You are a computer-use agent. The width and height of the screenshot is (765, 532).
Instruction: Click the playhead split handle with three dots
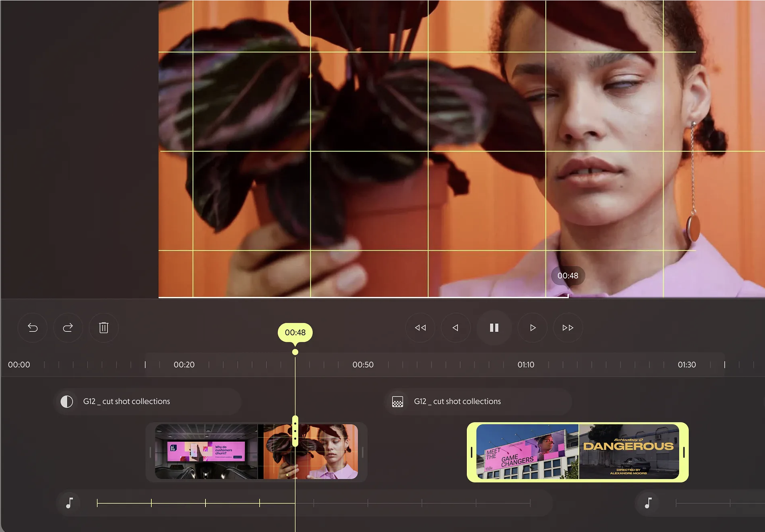pos(295,432)
